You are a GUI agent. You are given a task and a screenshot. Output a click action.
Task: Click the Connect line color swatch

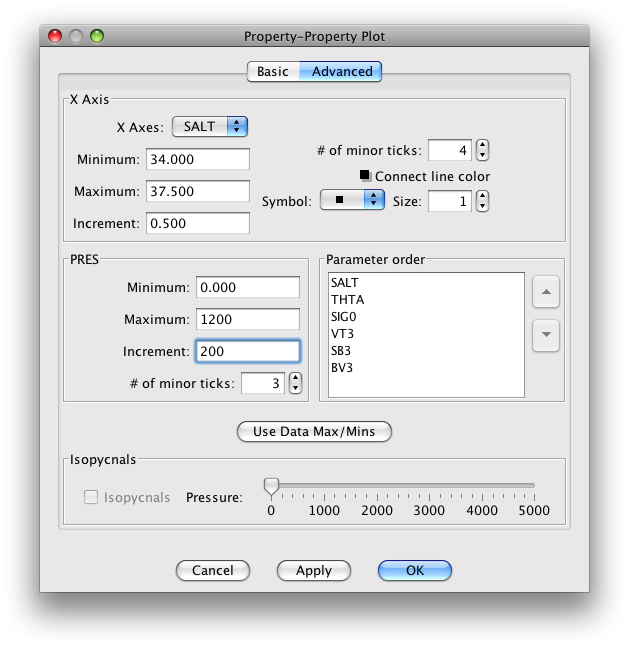click(x=364, y=175)
